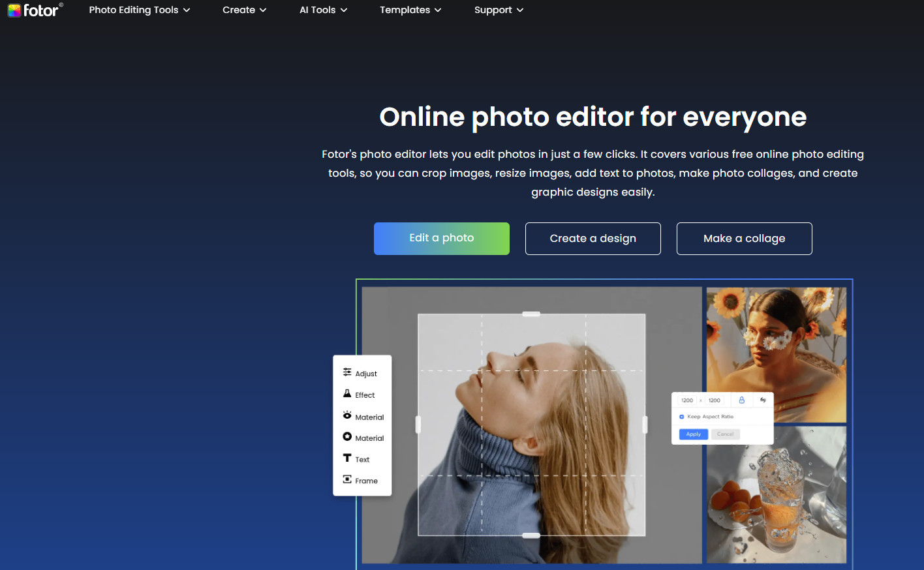Click the left crop handle
Screen dimensions: 924x570
[418, 425]
